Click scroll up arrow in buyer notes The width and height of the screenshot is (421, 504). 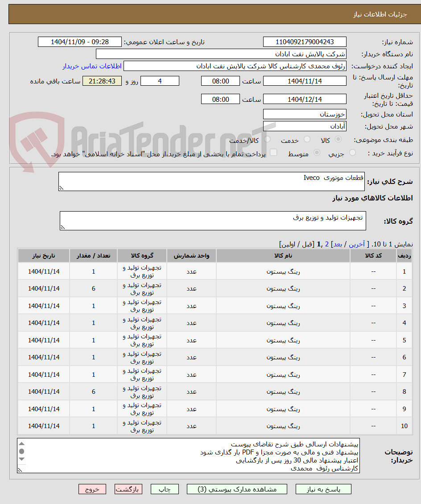tap(21, 444)
